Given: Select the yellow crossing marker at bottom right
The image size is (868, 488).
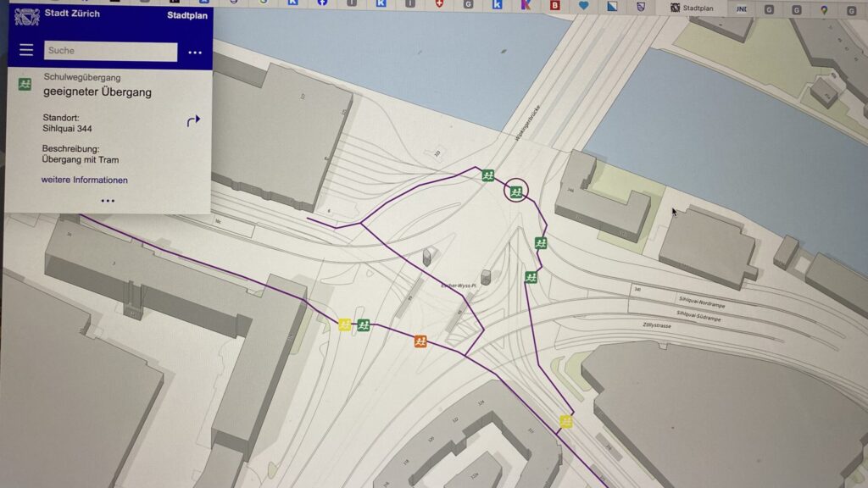Looking at the screenshot, I should pyautogui.click(x=565, y=421).
